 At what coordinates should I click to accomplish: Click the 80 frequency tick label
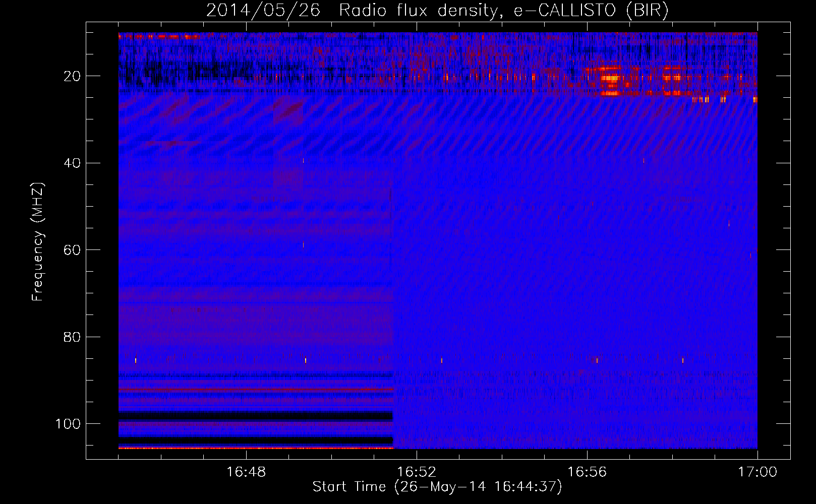pos(73,337)
